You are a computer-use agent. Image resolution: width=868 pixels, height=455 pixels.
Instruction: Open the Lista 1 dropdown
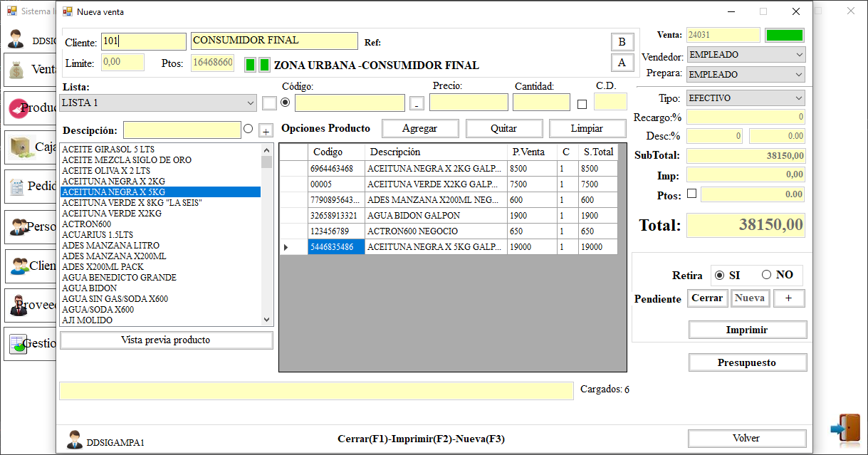pyautogui.click(x=158, y=103)
